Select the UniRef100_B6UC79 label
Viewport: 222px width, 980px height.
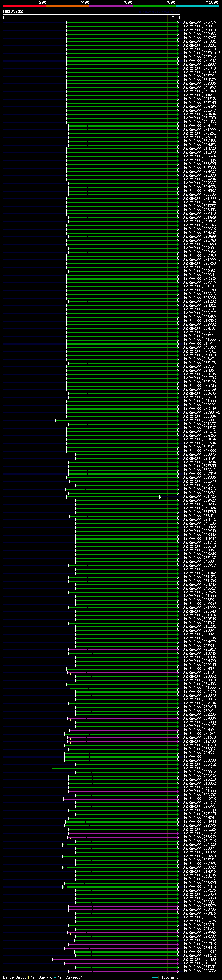tap(199, 80)
